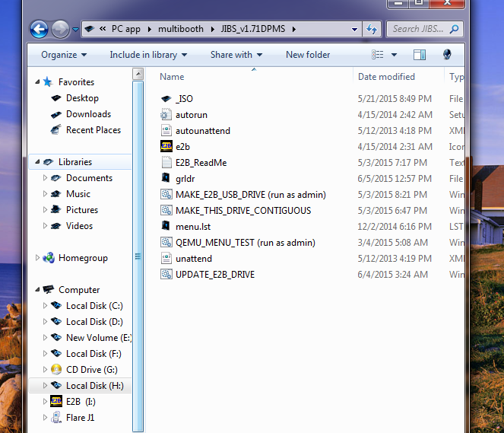Image resolution: width=504 pixels, height=433 pixels.
Task: Click the date 12/2/2014 6:16 PM
Action: tap(395, 227)
